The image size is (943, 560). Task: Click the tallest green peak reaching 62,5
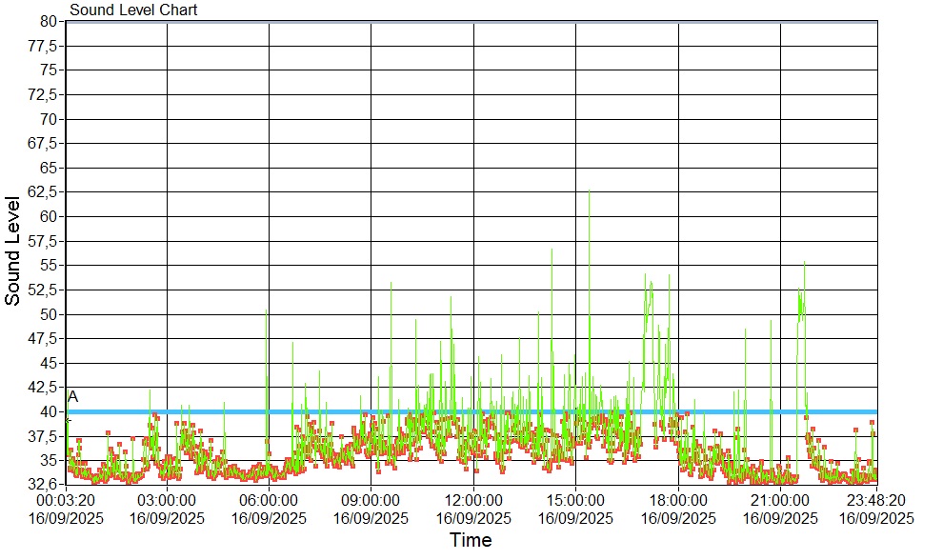click(589, 195)
